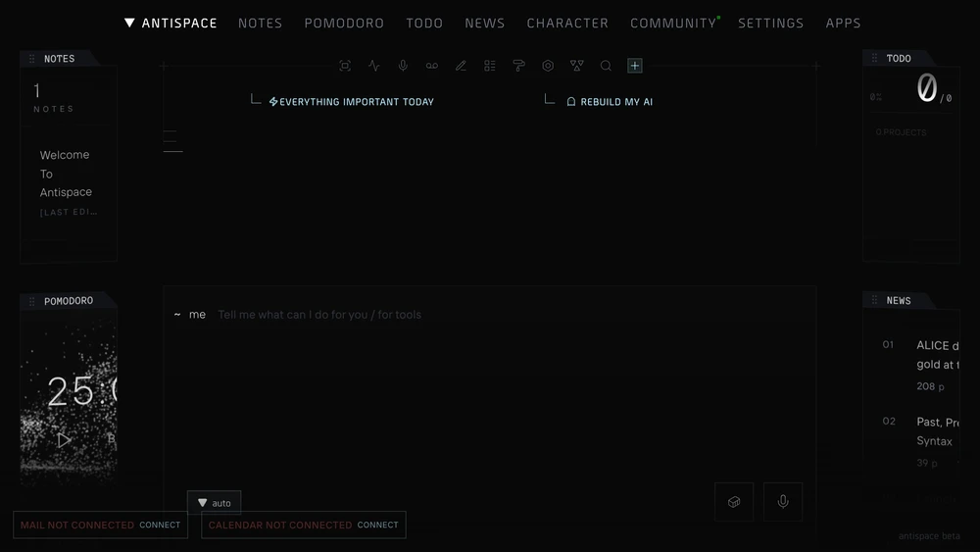The width and height of the screenshot is (980, 552).
Task: Click the POMODORO panel title
Action: (x=69, y=301)
